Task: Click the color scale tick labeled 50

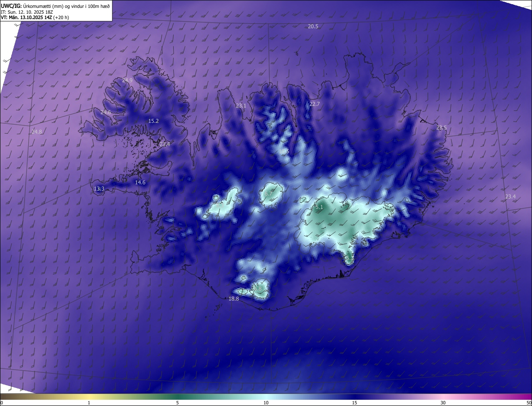Action: click(x=528, y=403)
